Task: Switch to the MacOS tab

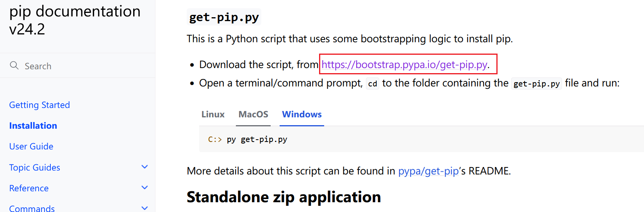Action: pos(253,114)
